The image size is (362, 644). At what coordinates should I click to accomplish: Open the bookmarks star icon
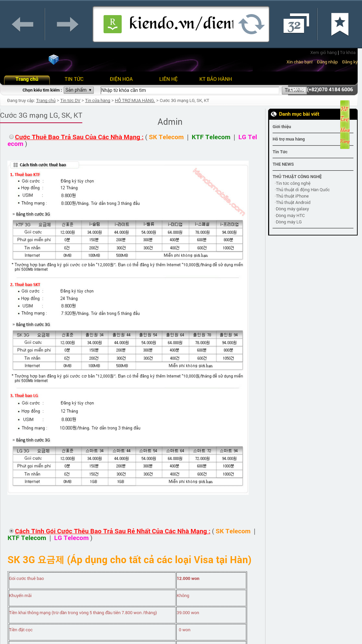pyautogui.click(x=340, y=24)
